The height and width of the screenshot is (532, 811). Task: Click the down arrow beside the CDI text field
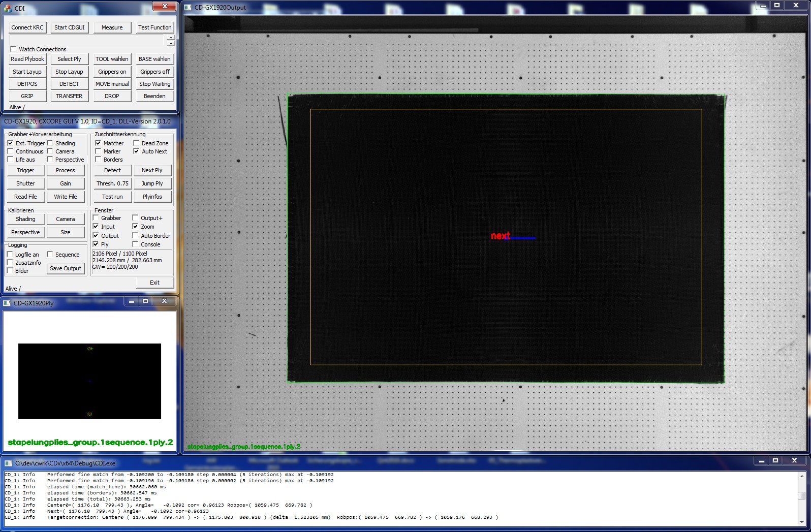[x=171, y=43]
